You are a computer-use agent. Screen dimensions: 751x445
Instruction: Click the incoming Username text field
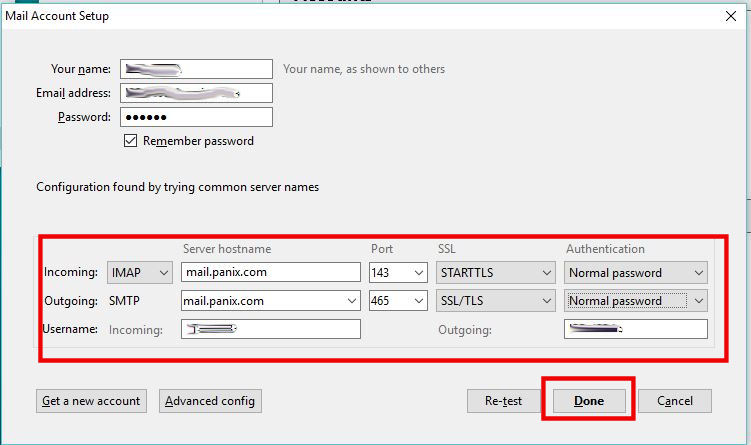(x=270, y=329)
